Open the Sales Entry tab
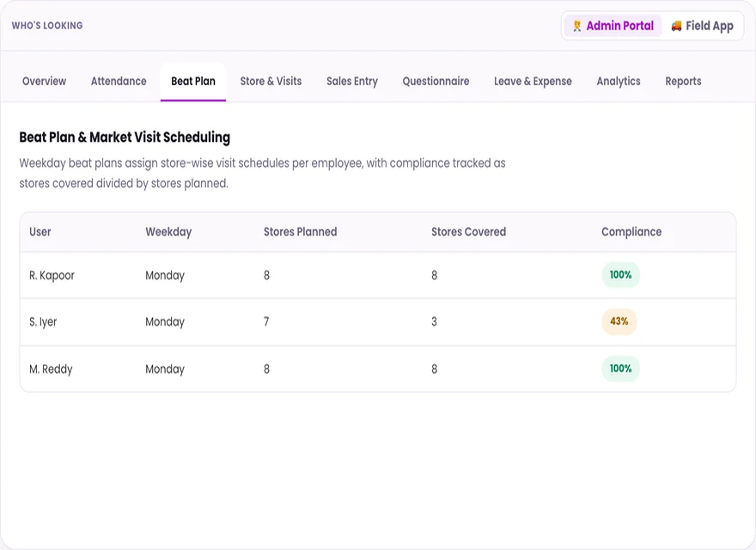This screenshot has width=756, height=550. pyautogui.click(x=352, y=82)
